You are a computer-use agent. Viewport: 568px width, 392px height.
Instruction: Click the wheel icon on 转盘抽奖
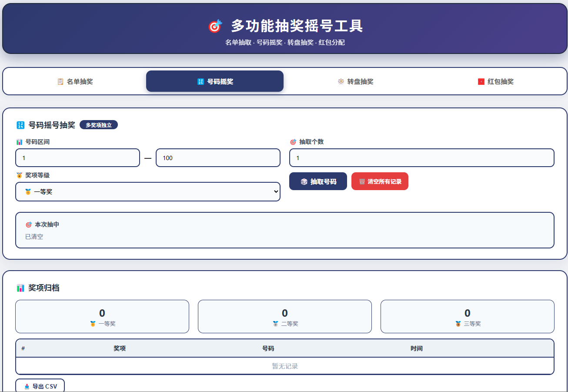341,81
